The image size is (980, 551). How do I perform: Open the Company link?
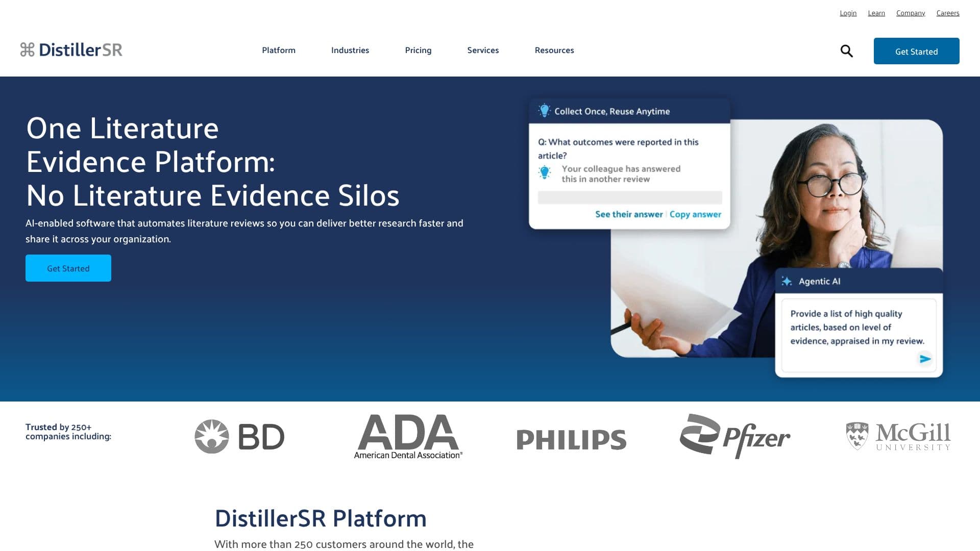(x=911, y=13)
